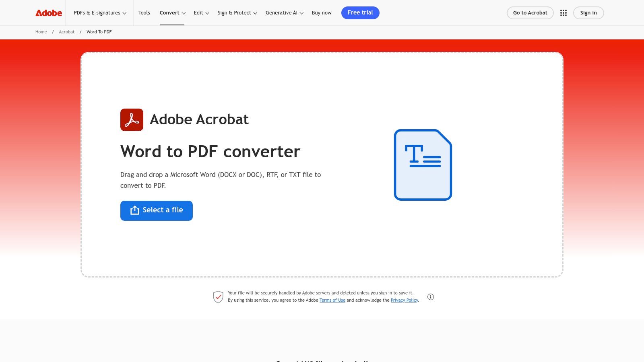Image resolution: width=644 pixels, height=362 pixels.
Task: Open the PDFs & E-signatures menu
Action: pos(100,12)
